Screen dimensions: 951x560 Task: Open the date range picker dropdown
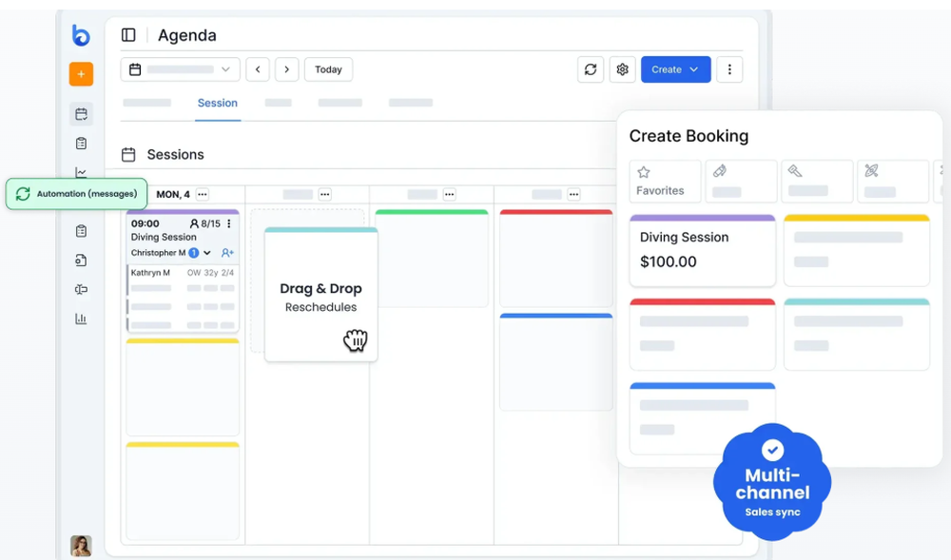(x=180, y=69)
